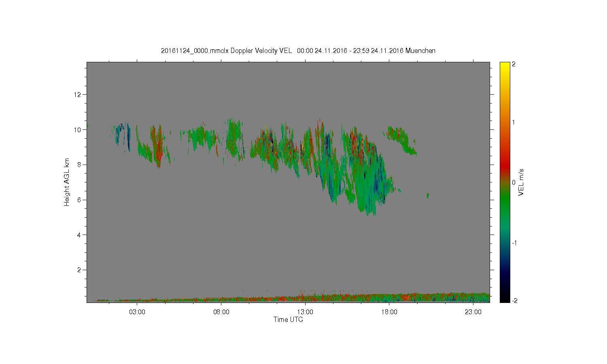Image resolution: width=607 pixels, height=364 pixels.
Task: Click the height tick label 4
Action: pos(80,235)
